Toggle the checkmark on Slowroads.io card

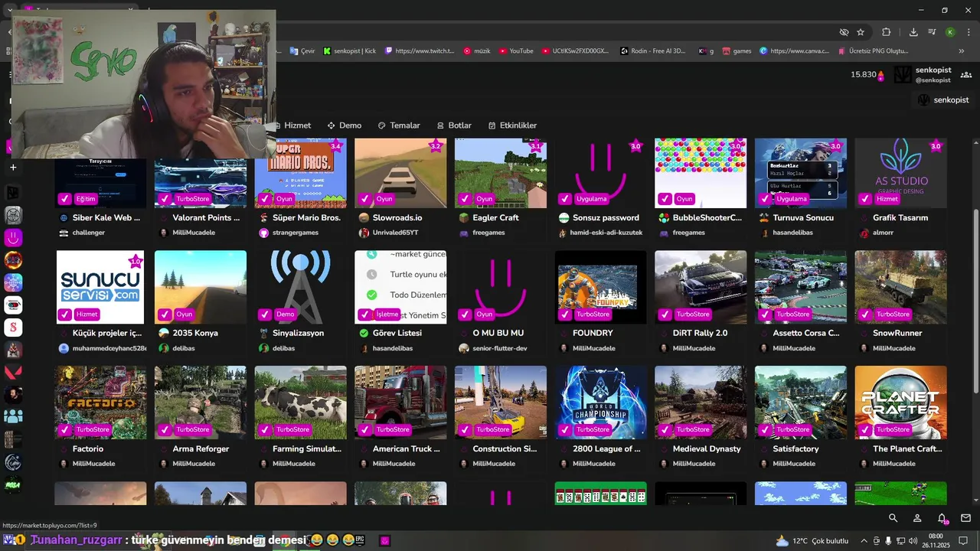pyautogui.click(x=364, y=199)
